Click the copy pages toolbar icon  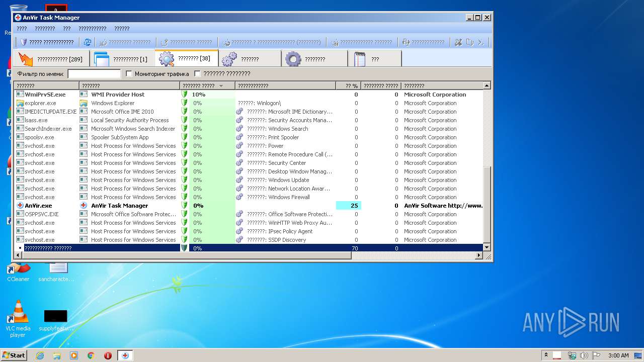[469, 42]
